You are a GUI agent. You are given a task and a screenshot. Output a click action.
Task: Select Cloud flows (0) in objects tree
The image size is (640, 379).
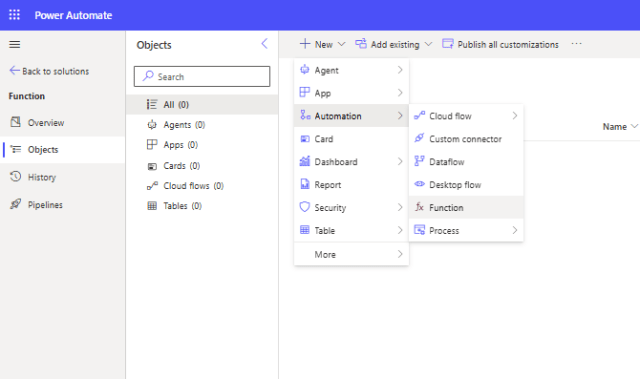202,186
